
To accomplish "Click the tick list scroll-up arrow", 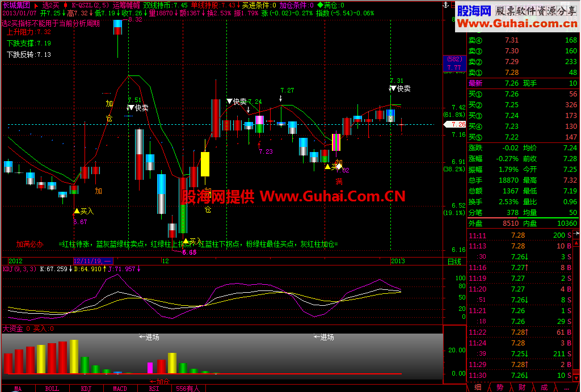I will coord(576,243).
